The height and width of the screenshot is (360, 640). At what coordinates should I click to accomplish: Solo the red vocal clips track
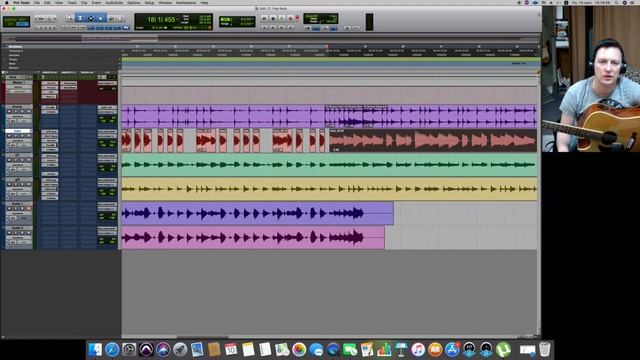coord(22,136)
